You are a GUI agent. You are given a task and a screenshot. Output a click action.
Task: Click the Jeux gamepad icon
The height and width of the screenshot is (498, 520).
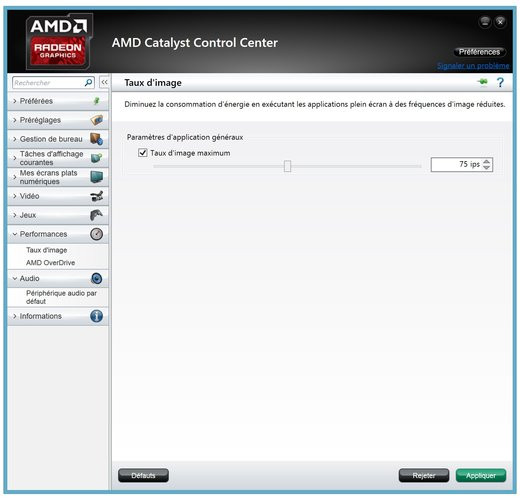[x=96, y=215]
